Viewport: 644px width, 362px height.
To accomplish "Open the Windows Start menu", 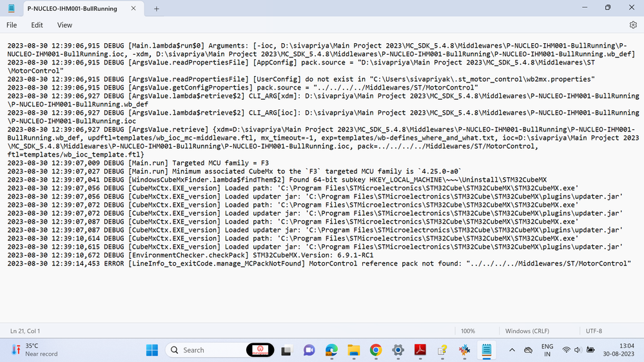I will tap(152, 350).
